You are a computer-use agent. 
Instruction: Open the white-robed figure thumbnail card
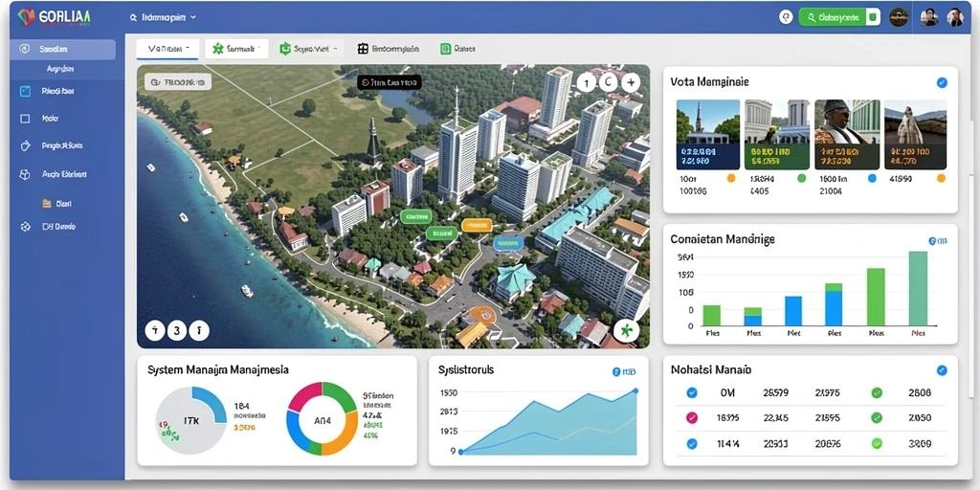(x=915, y=134)
